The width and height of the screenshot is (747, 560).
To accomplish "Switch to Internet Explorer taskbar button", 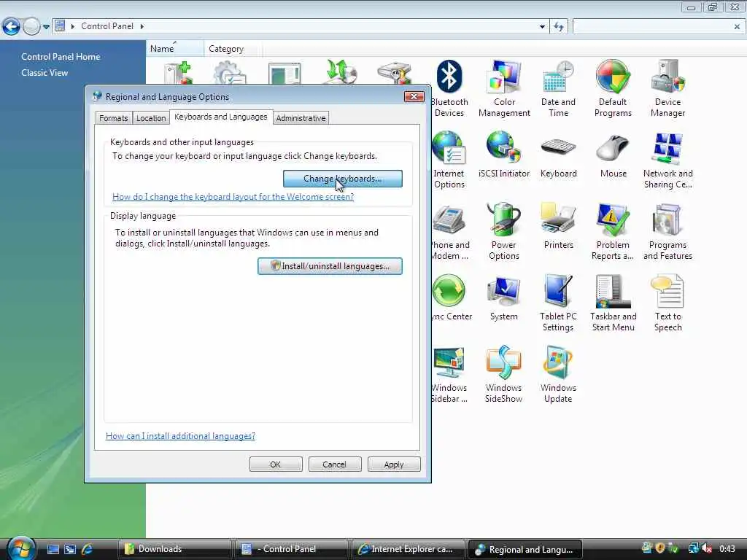I will 408,549.
